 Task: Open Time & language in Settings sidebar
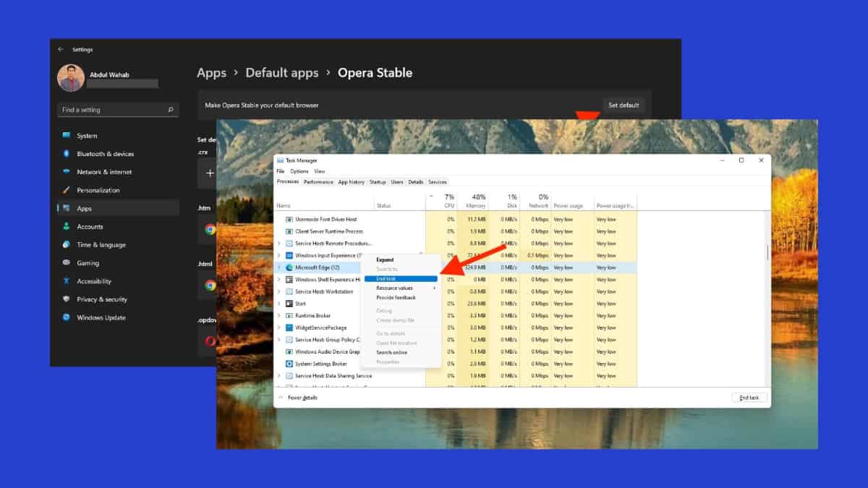pyautogui.click(x=118, y=245)
